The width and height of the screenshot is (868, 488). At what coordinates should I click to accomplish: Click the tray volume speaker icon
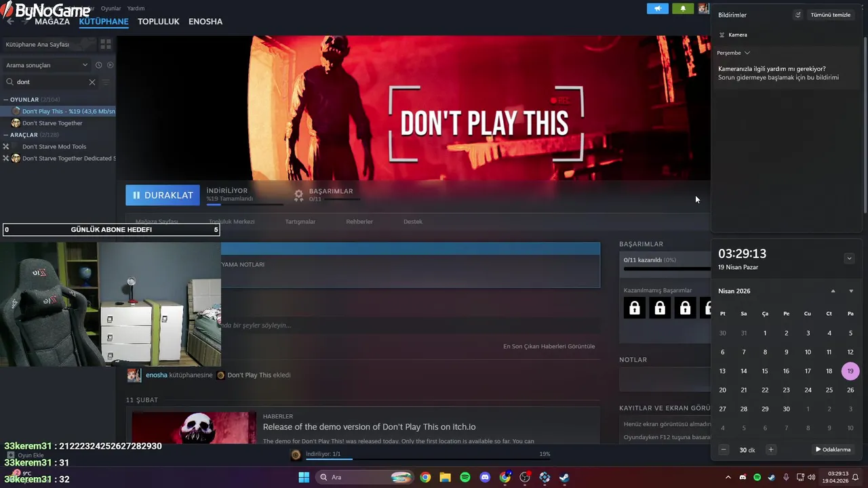(812, 477)
